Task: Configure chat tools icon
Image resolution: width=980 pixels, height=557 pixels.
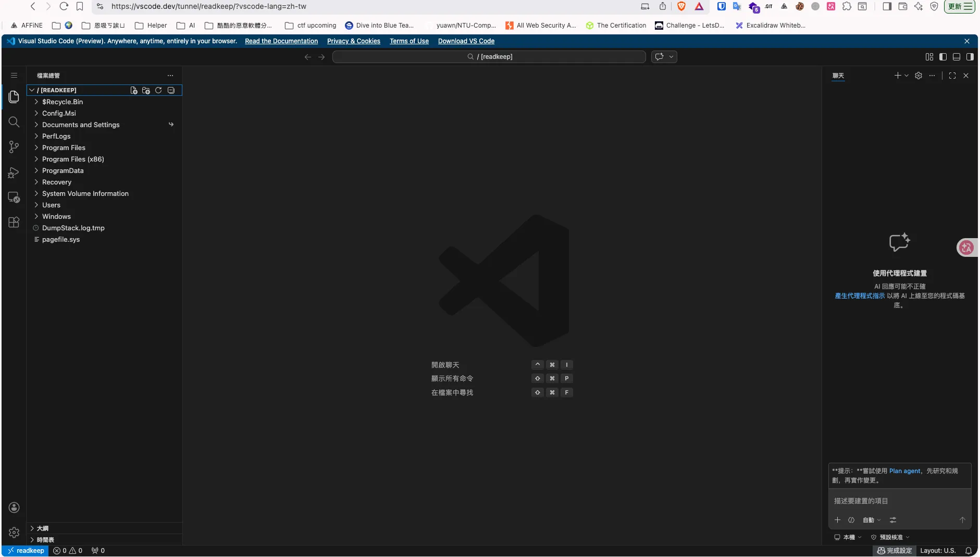Action: 893,520
